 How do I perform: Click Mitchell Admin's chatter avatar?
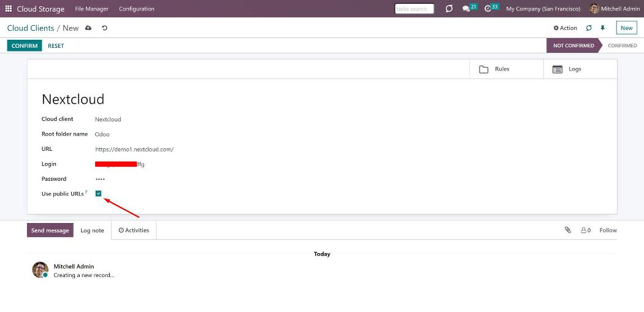(x=40, y=270)
